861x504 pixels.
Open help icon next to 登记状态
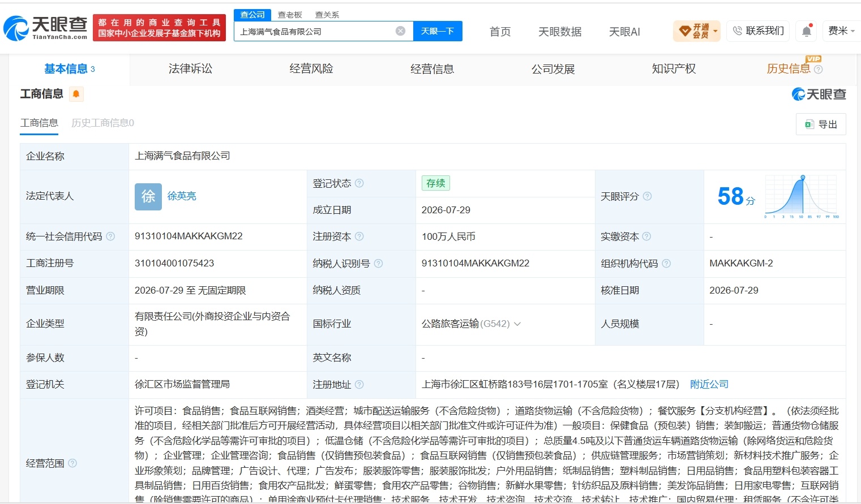click(x=359, y=183)
